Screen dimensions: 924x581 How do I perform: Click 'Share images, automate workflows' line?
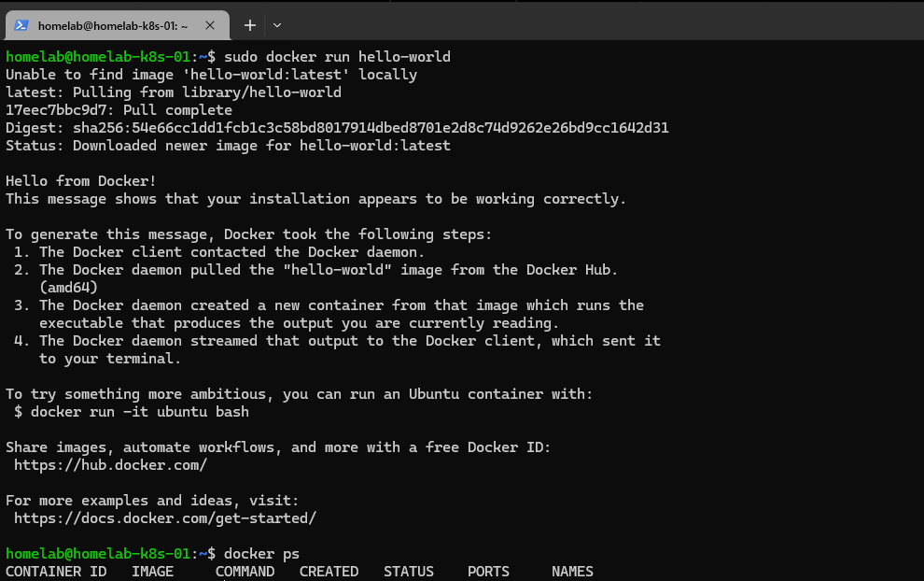[278, 447]
